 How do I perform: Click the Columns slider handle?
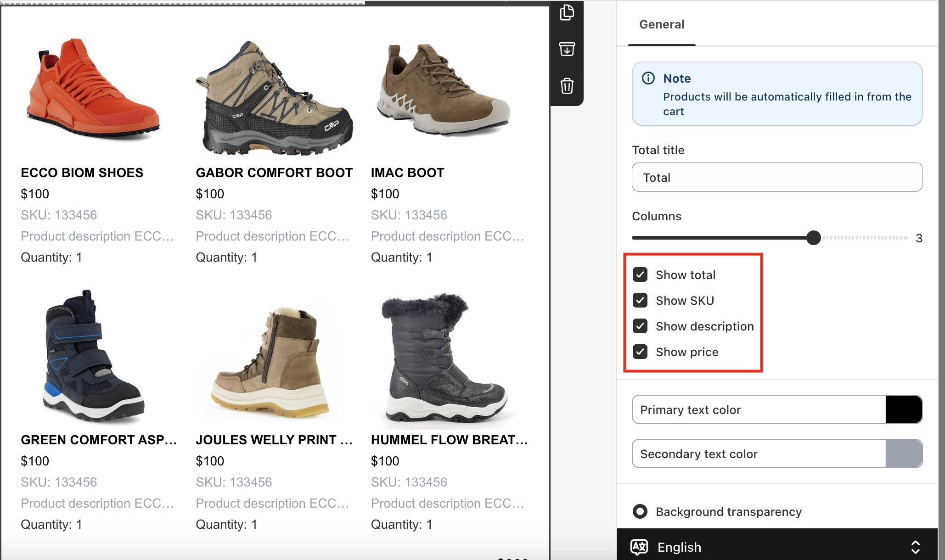(813, 238)
